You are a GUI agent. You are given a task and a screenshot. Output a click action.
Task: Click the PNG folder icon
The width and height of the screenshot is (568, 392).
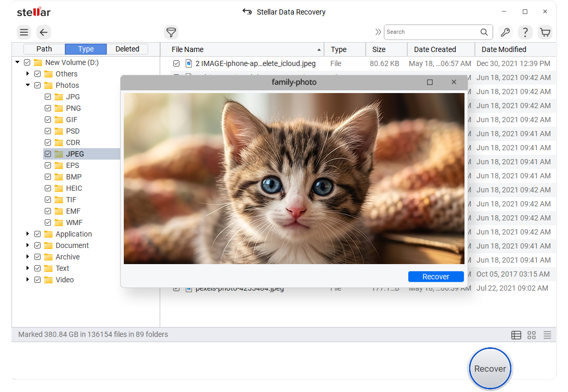coord(59,108)
